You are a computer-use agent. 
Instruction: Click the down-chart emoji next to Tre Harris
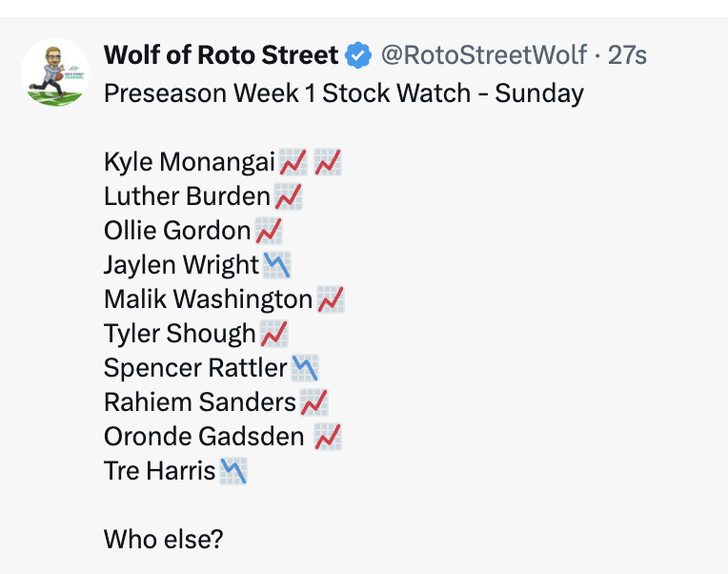point(233,471)
